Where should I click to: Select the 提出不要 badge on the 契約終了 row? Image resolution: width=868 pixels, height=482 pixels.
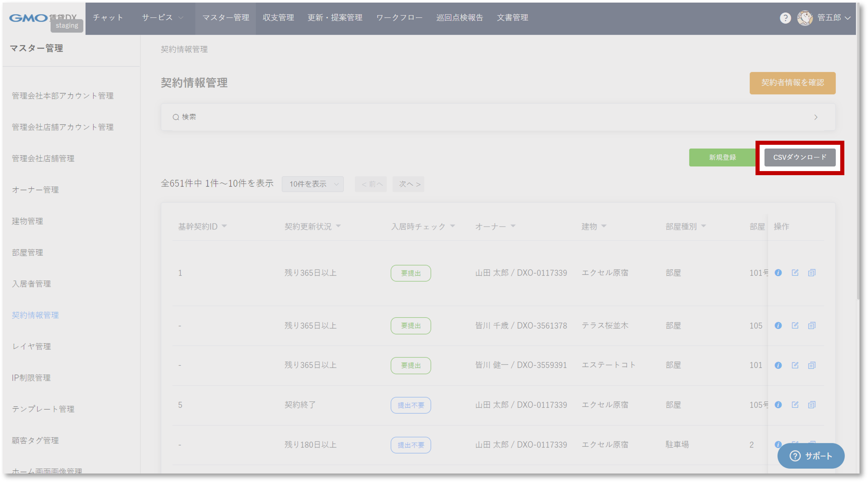point(410,405)
